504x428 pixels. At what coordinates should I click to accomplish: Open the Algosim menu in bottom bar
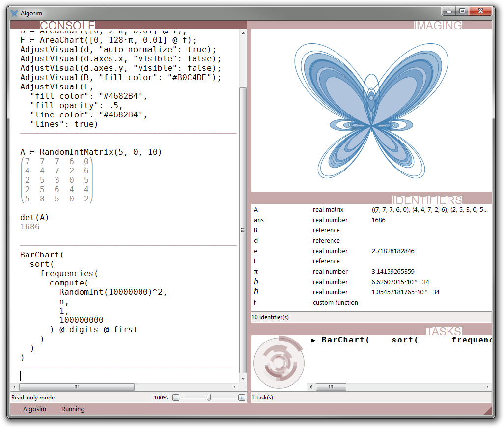click(34, 409)
